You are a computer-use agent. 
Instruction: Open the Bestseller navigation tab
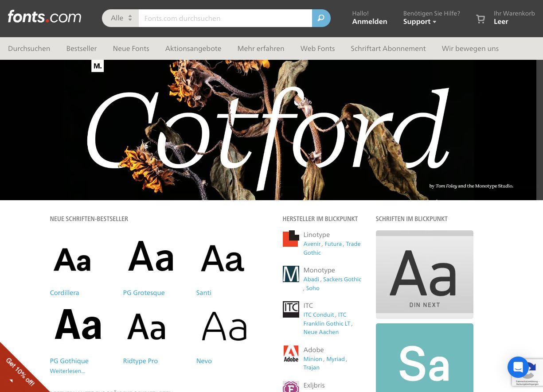(x=81, y=48)
